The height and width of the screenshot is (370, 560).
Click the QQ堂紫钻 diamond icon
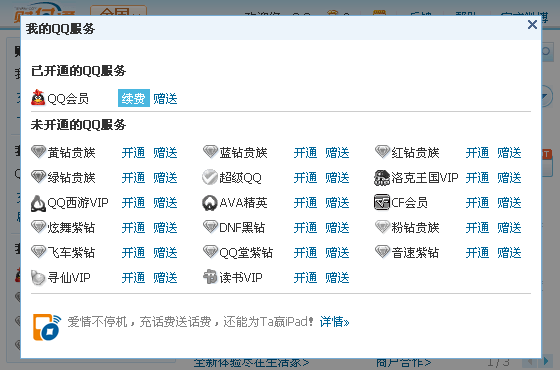coord(210,252)
